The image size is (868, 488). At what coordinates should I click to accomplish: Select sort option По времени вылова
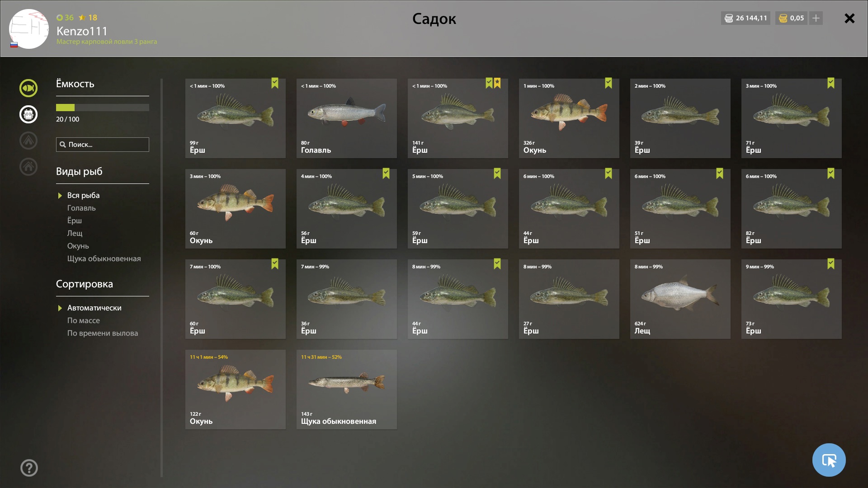coord(103,333)
